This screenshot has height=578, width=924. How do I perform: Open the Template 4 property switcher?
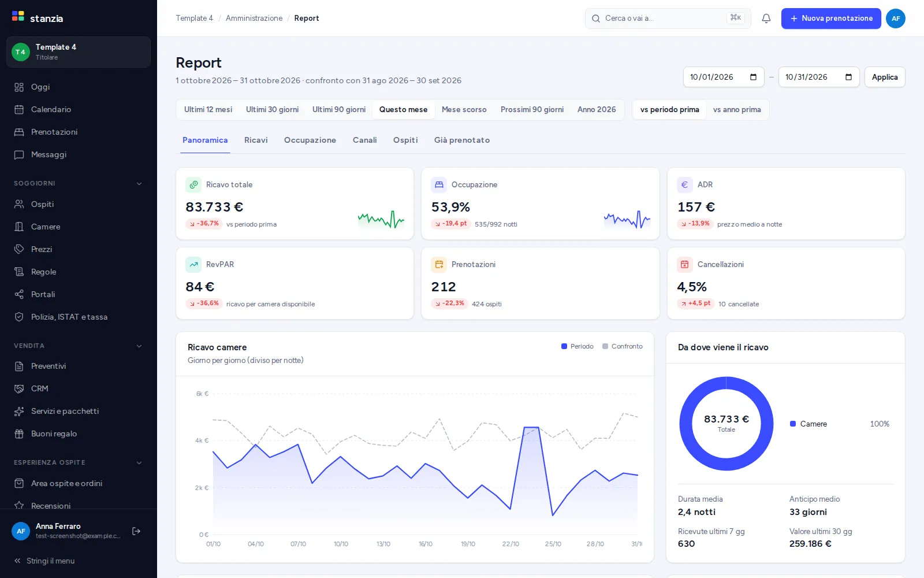(79, 52)
